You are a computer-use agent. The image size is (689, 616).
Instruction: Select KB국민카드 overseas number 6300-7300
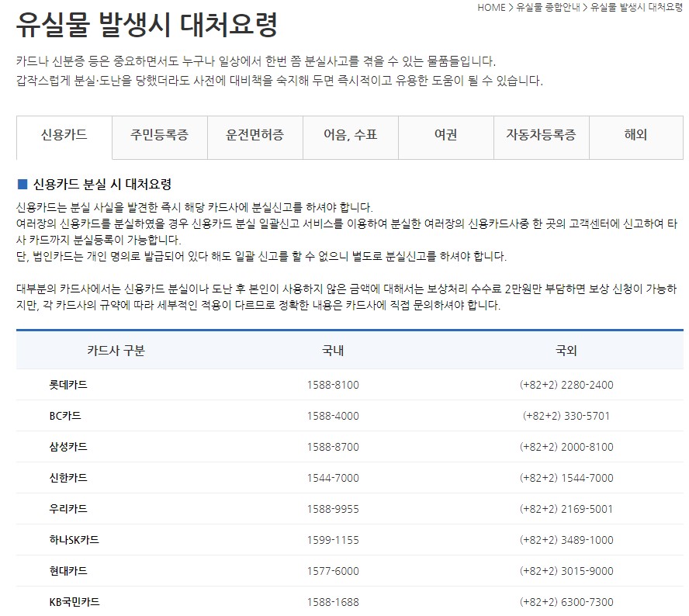566,602
